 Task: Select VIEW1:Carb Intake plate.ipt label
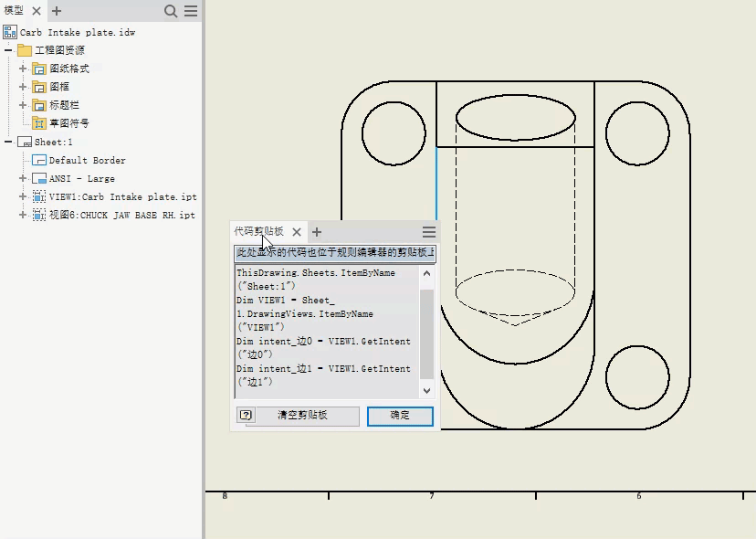tap(123, 197)
